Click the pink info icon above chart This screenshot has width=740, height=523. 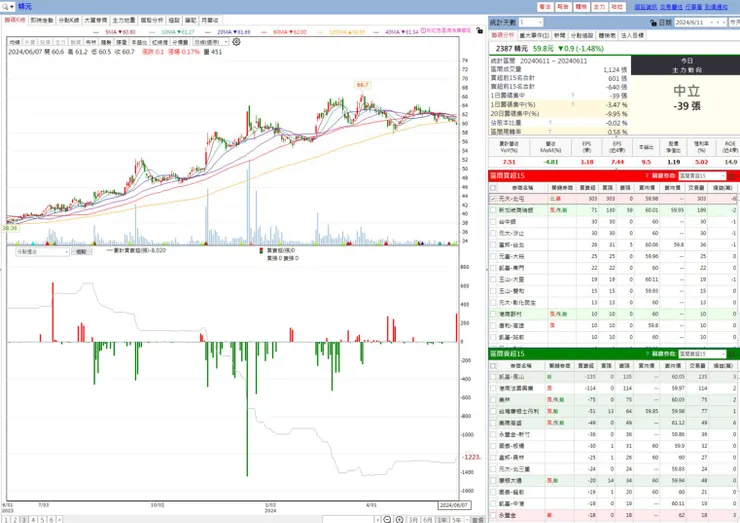click(423, 30)
